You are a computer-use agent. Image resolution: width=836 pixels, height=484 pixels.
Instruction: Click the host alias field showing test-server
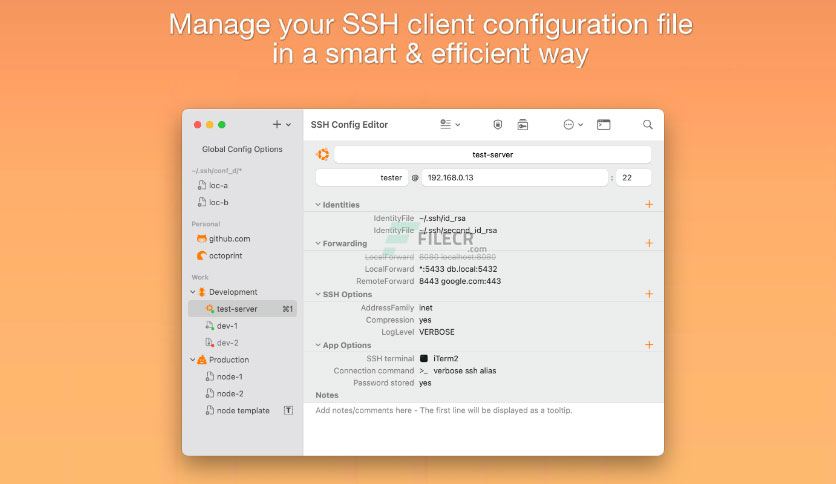point(493,155)
